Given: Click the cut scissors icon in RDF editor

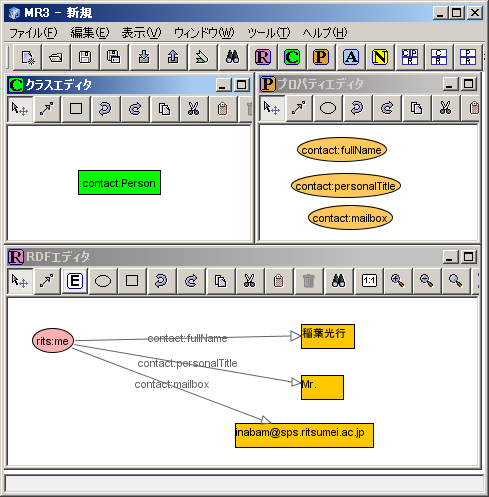Looking at the screenshot, I should (x=249, y=281).
